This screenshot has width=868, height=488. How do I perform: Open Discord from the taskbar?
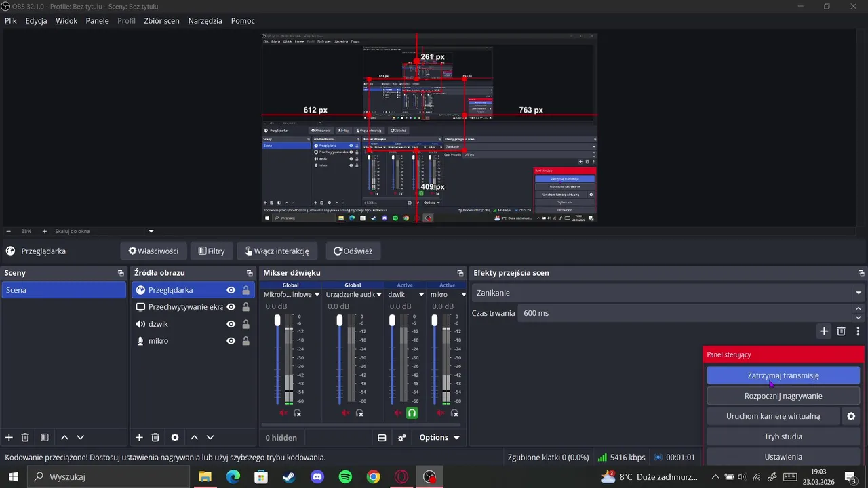click(x=317, y=477)
